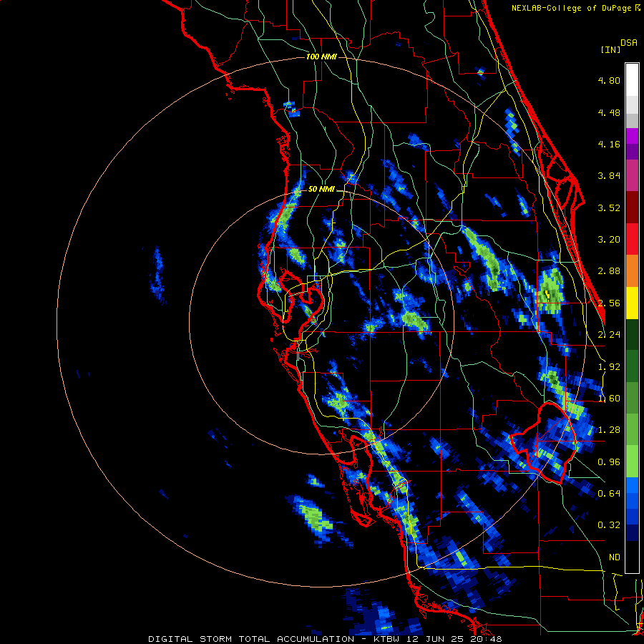Click the 0.32 legend value
Screen dimensions: 644x644
coord(609,525)
